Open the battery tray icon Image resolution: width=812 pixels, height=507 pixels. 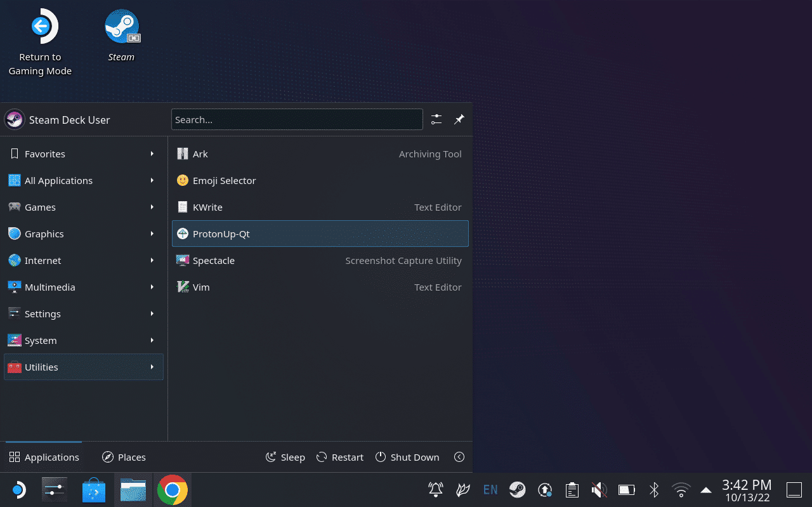click(627, 490)
